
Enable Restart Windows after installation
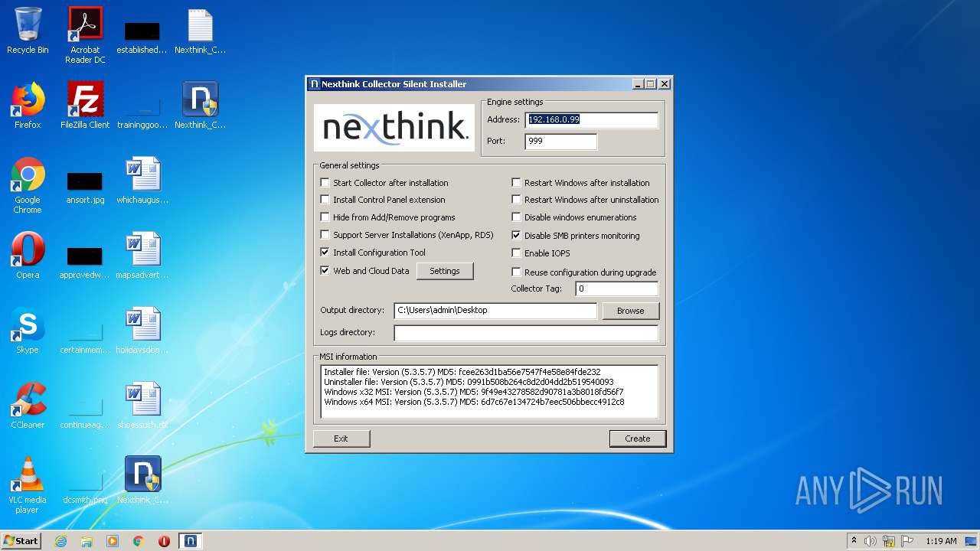tap(517, 183)
